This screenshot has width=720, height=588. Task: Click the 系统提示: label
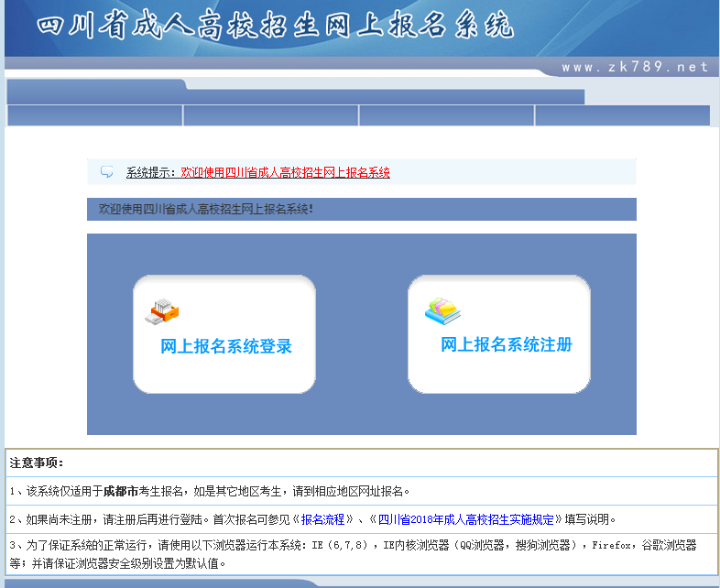150,172
